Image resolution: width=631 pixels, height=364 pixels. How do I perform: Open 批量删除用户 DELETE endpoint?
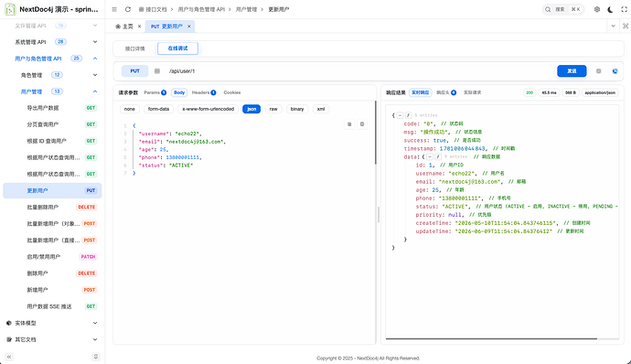click(52, 207)
